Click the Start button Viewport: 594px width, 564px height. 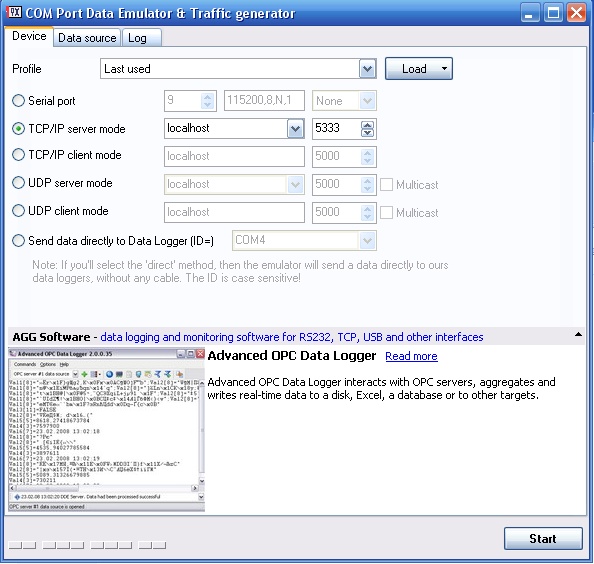(543, 539)
